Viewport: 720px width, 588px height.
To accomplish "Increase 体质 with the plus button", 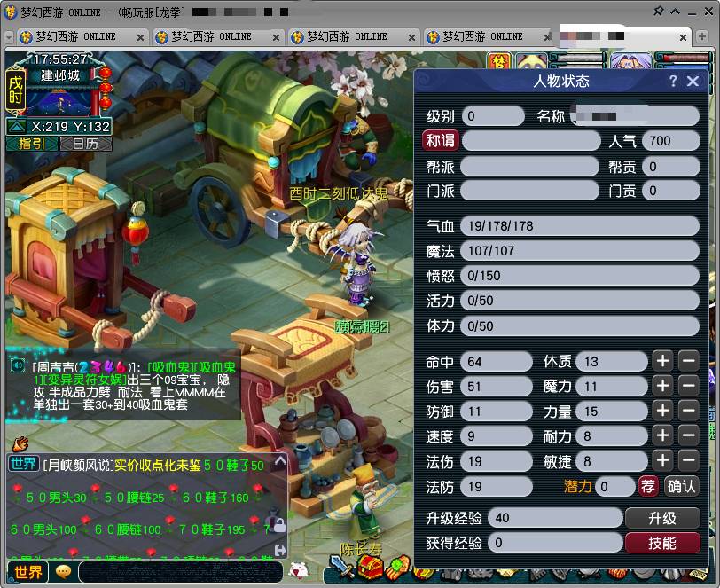I will coord(662,361).
